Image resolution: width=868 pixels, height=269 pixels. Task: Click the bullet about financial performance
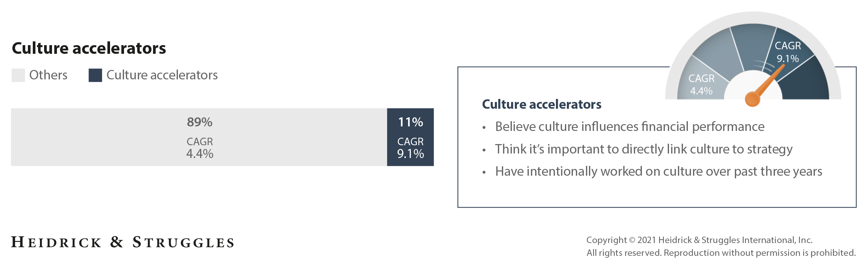pos(629,127)
